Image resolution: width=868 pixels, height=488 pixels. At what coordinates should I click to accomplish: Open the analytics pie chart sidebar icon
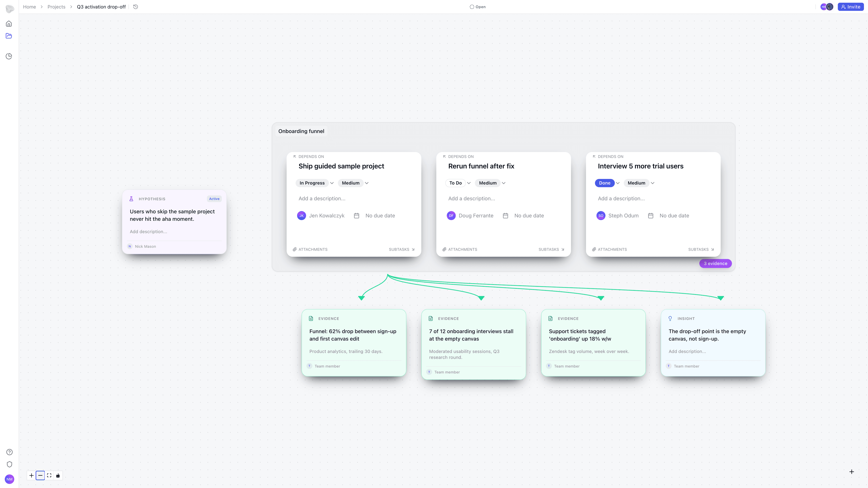(x=9, y=56)
